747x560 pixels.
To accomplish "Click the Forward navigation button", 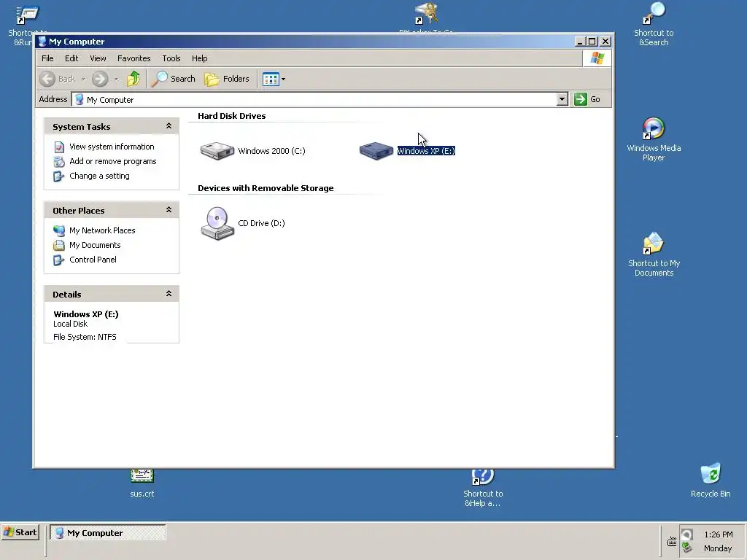I will [99, 79].
